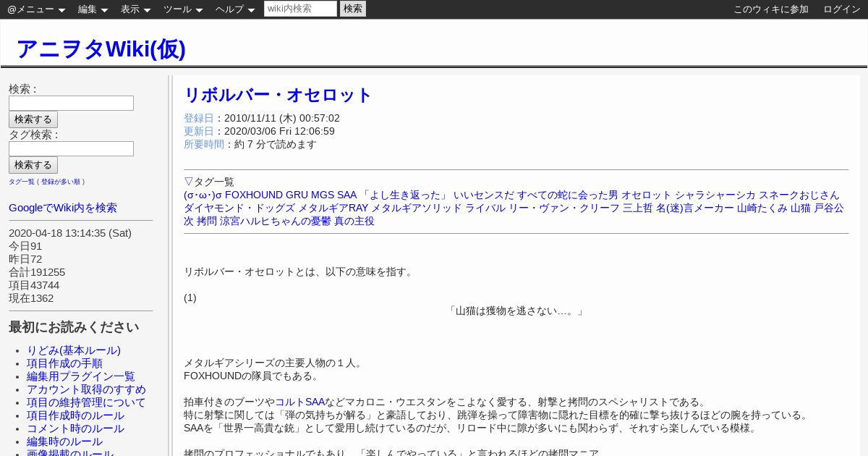This screenshot has height=456, width=868.
Task: Click 検索する button under タグ検索
Action: click(x=33, y=165)
